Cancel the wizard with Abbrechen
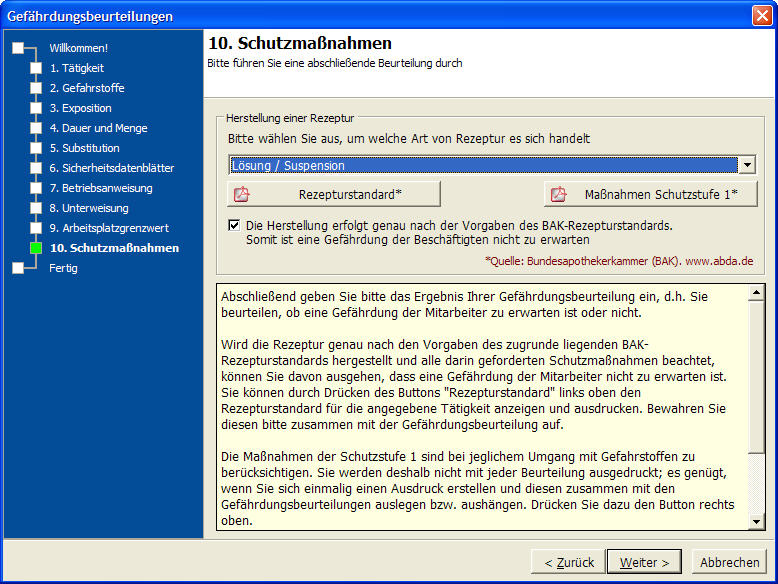The image size is (778, 584). [x=729, y=562]
